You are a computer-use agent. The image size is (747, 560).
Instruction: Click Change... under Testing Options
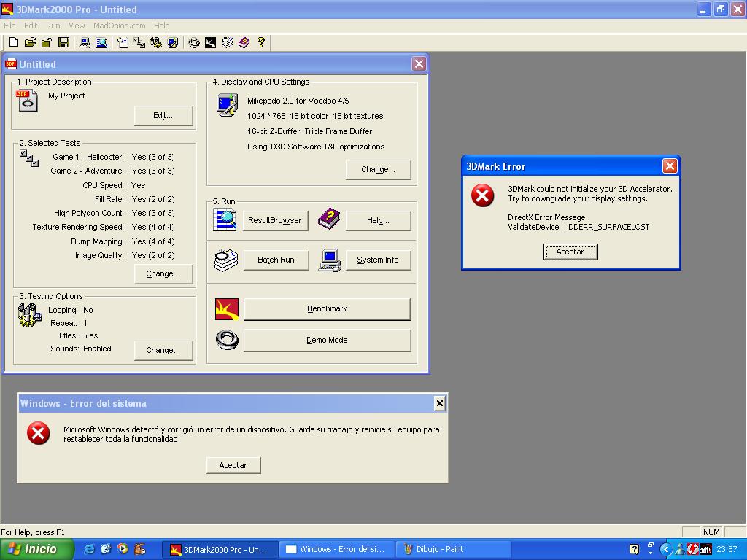[163, 350]
